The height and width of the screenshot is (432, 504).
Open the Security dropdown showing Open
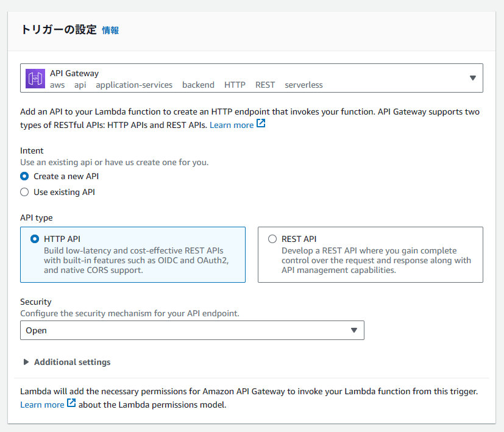point(192,330)
